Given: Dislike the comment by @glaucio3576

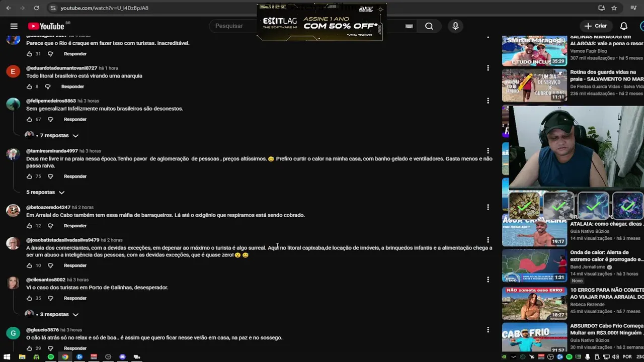Looking at the screenshot, I should (50, 348).
